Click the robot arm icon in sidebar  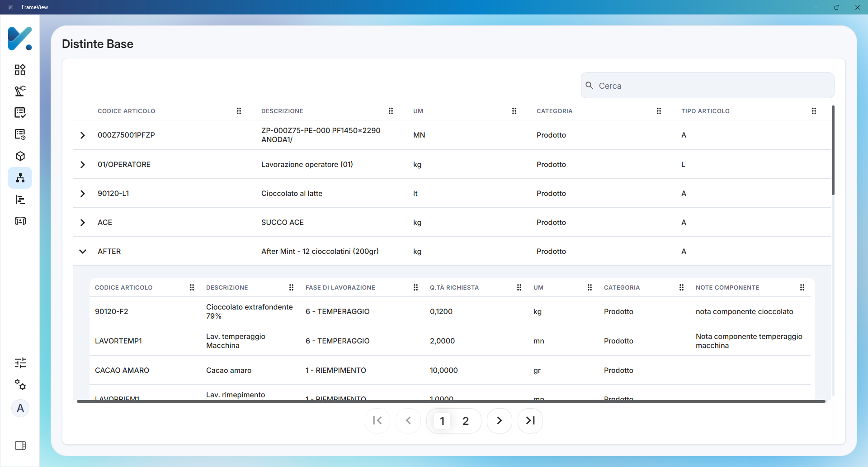coord(20,91)
